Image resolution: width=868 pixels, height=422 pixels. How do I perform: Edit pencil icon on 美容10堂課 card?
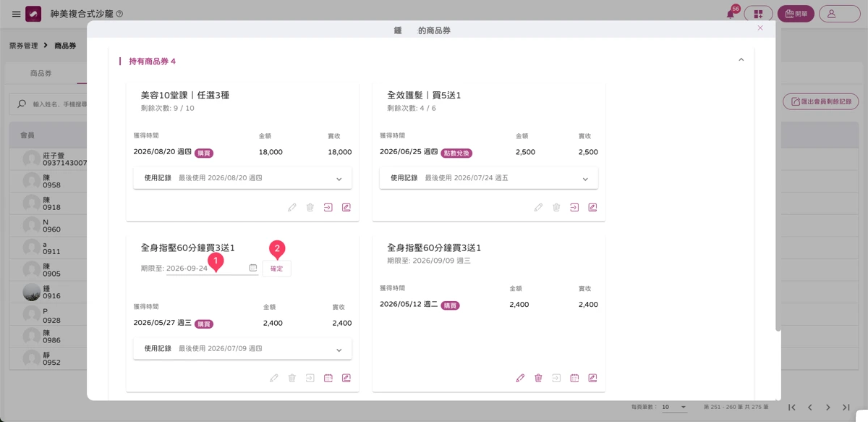tap(292, 208)
